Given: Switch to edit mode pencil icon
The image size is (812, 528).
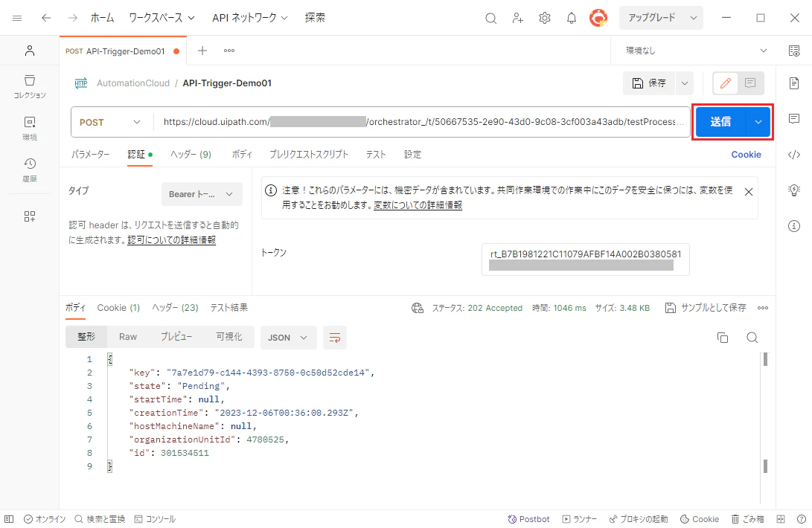Looking at the screenshot, I should tap(726, 83).
